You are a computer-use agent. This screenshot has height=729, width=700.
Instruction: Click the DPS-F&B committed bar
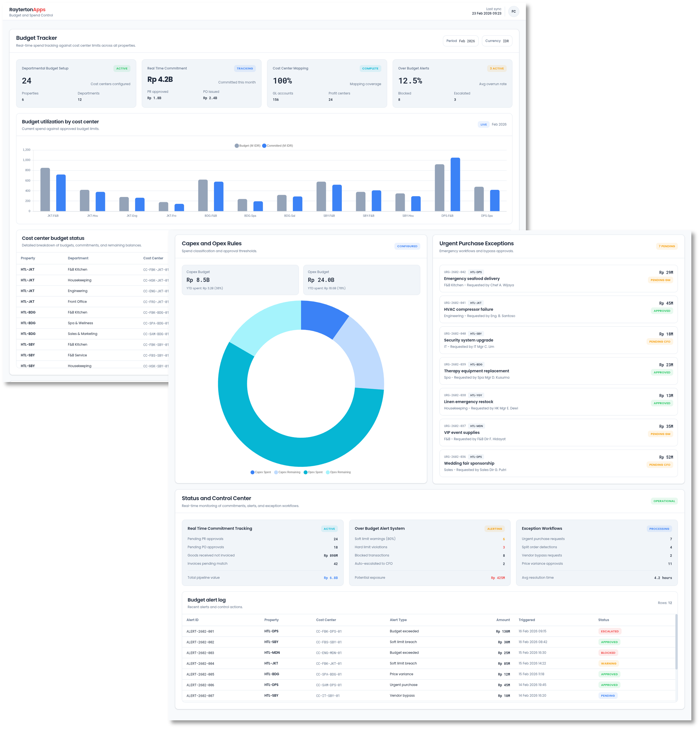[x=455, y=184]
